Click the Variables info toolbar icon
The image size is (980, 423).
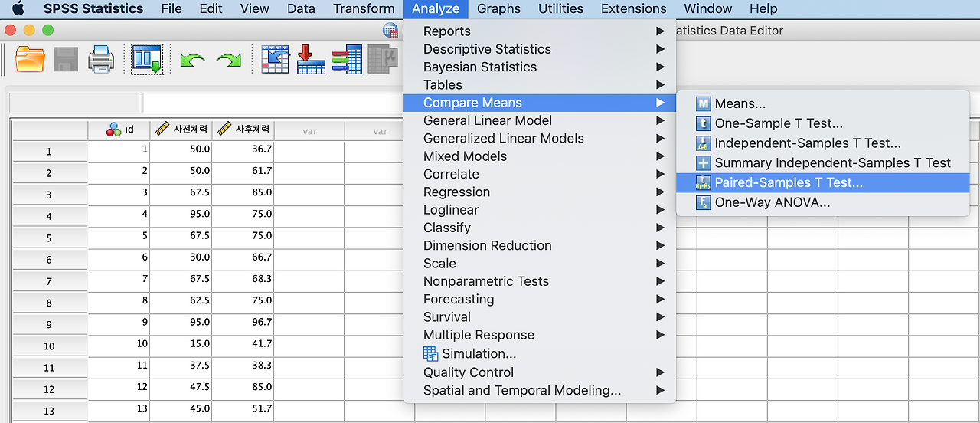347,59
